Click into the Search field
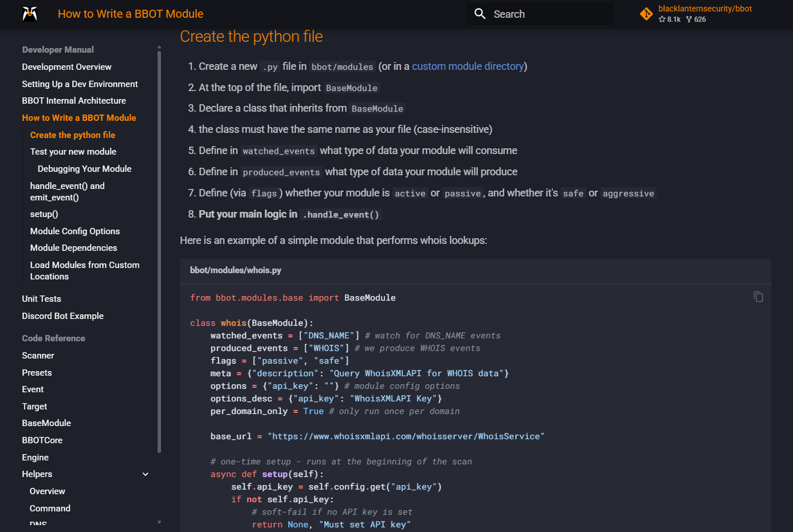Viewport: 793px width, 532px height. click(x=540, y=14)
